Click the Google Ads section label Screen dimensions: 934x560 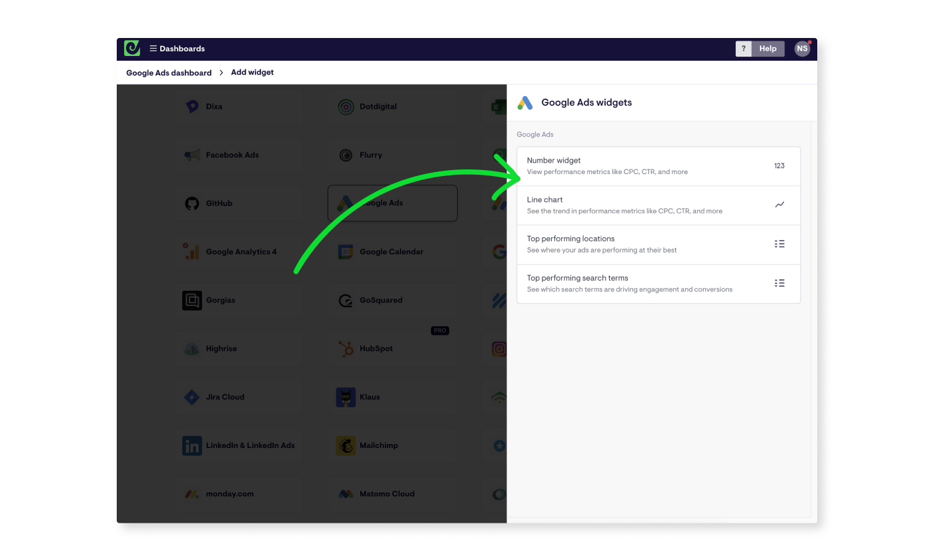[535, 135]
